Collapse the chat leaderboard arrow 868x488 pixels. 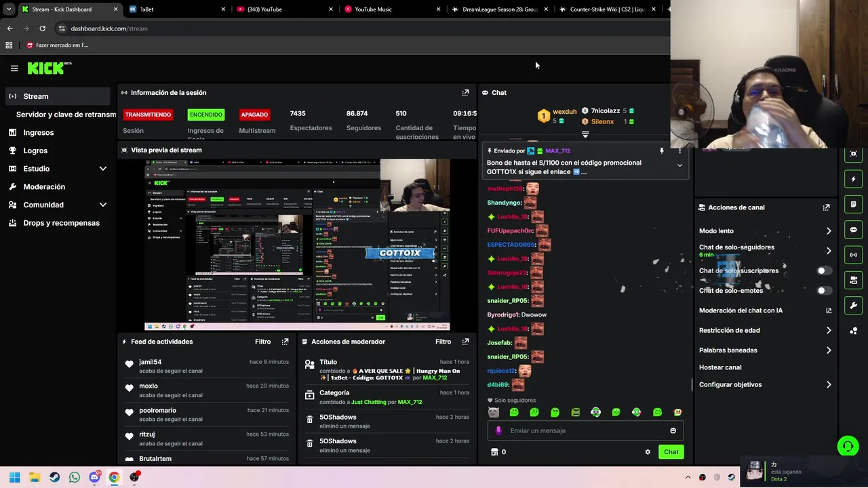(585, 135)
